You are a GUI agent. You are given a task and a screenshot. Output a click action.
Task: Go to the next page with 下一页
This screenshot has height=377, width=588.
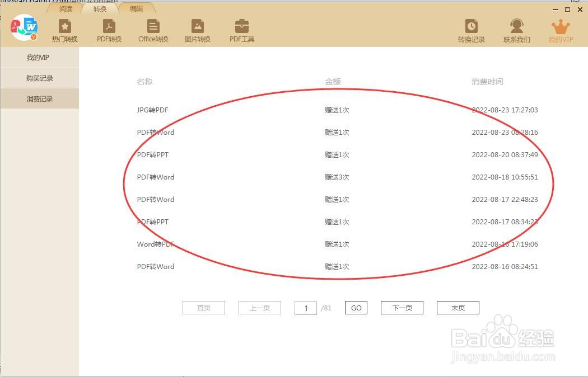click(x=402, y=307)
